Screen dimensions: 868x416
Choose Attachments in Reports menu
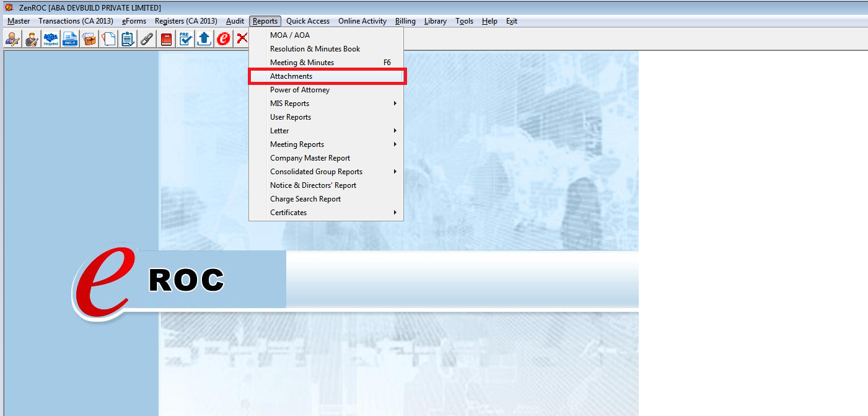[x=327, y=76]
